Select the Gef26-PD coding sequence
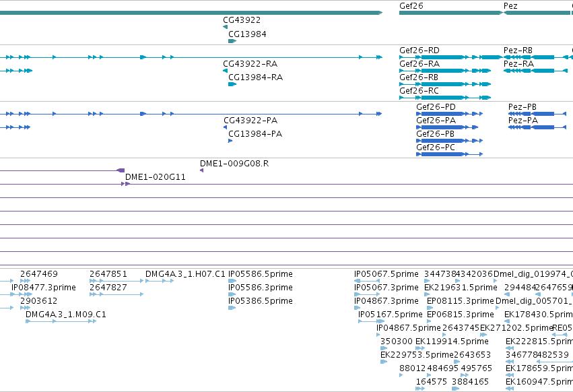The width and height of the screenshot is (573, 392). pyautogui.click(x=450, y=114)
